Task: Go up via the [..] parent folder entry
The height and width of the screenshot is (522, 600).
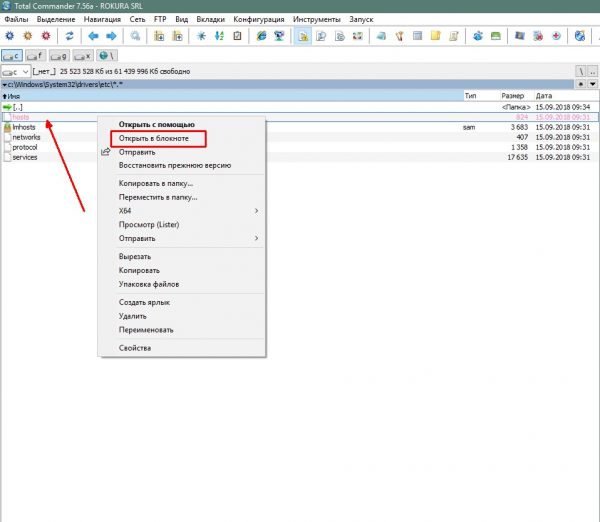Action: click(17, 107)
